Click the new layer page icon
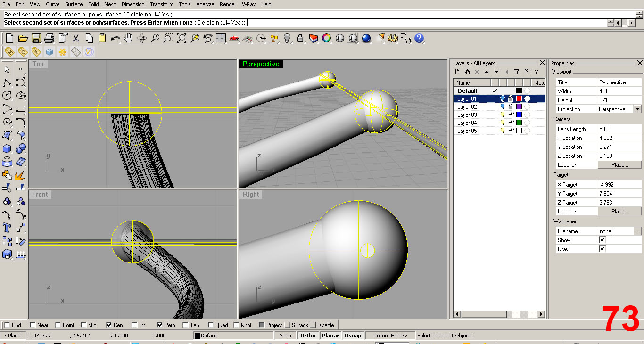 457,72
